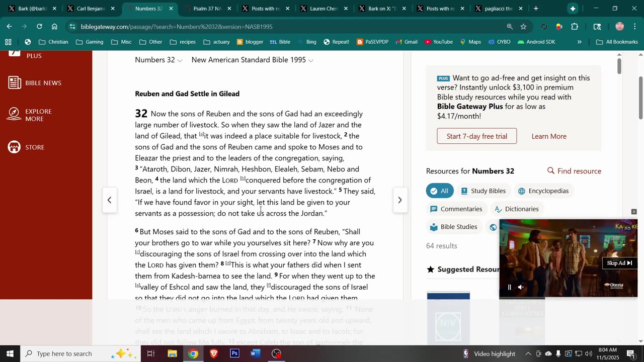
Task: Open footnote a in verse 1
Action: coord(202,134)
